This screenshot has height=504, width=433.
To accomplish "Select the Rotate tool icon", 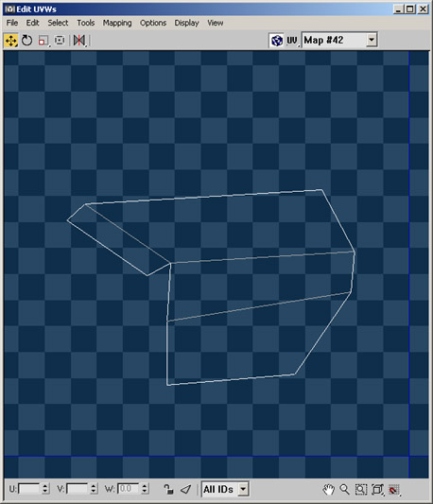I will [x=27, y=41].
